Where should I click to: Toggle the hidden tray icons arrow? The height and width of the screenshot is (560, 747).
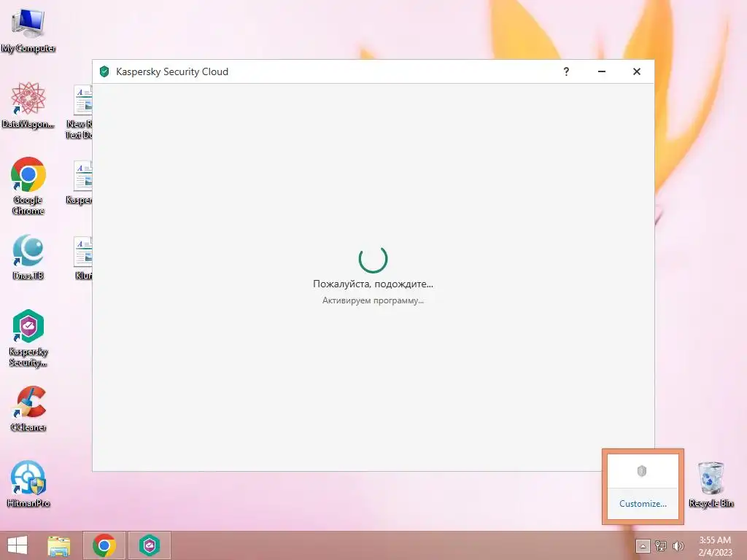coord(643,545)
